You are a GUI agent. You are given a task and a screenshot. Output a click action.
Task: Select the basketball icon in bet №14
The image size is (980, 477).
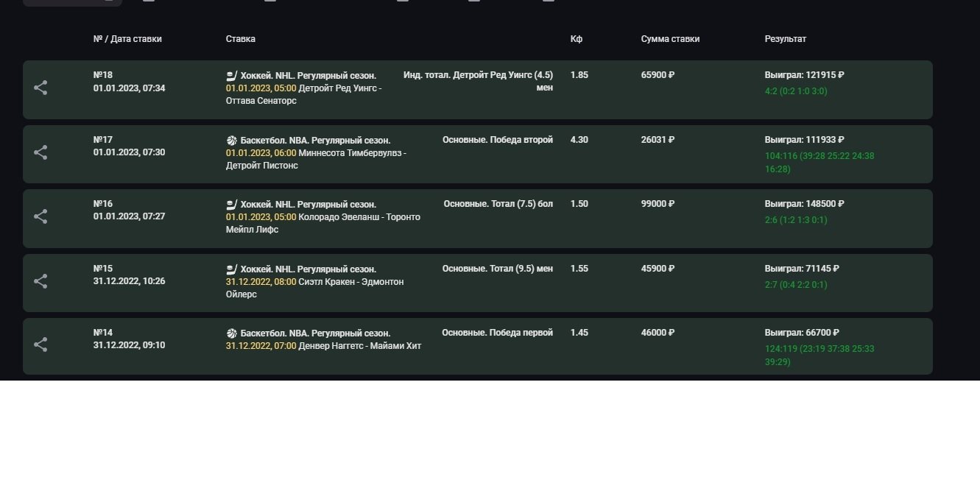[x=231, y=333]
